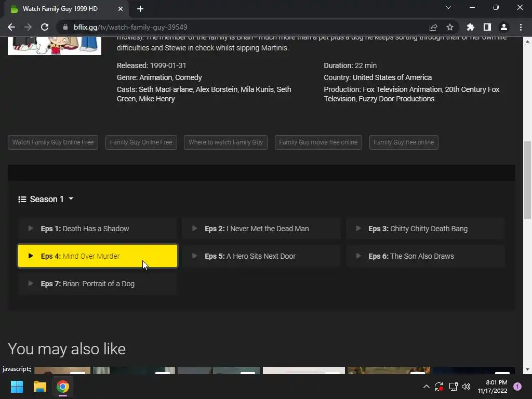Open the notification center badge
Viewport: 532px width, 399px height.
(517, 387)
